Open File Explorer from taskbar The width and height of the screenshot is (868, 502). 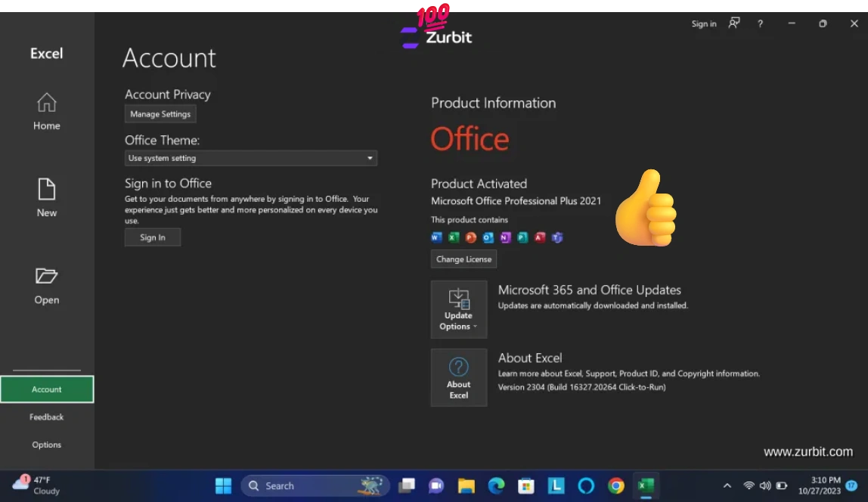pos(466,486)
